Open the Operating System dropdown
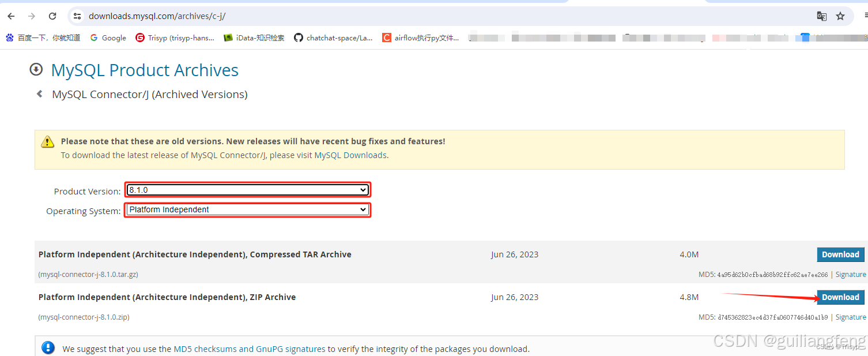 (247, 209)
